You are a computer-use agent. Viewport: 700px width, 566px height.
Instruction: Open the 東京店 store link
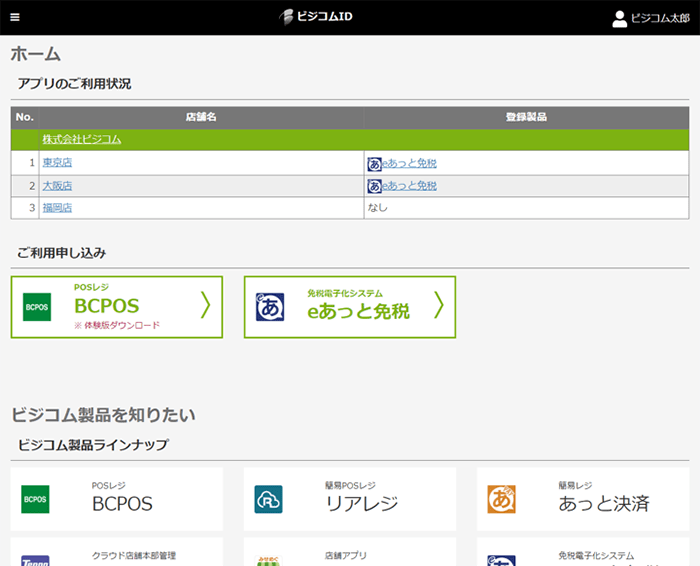tap(57, 163)
